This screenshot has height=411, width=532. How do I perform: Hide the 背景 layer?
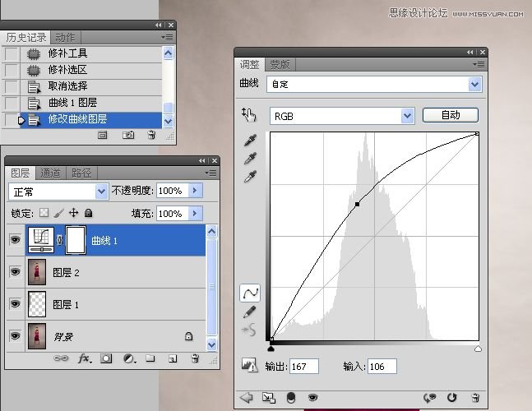point(15,335)
